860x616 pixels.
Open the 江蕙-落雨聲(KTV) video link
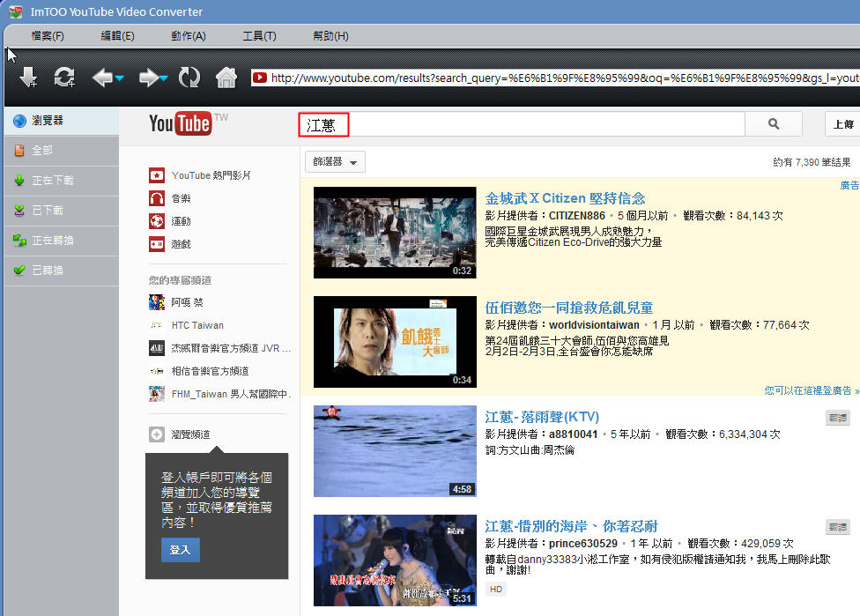[542, 416]
